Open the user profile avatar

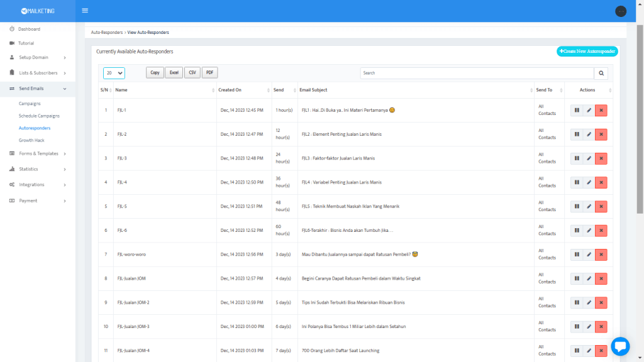[x=621, y=11]
